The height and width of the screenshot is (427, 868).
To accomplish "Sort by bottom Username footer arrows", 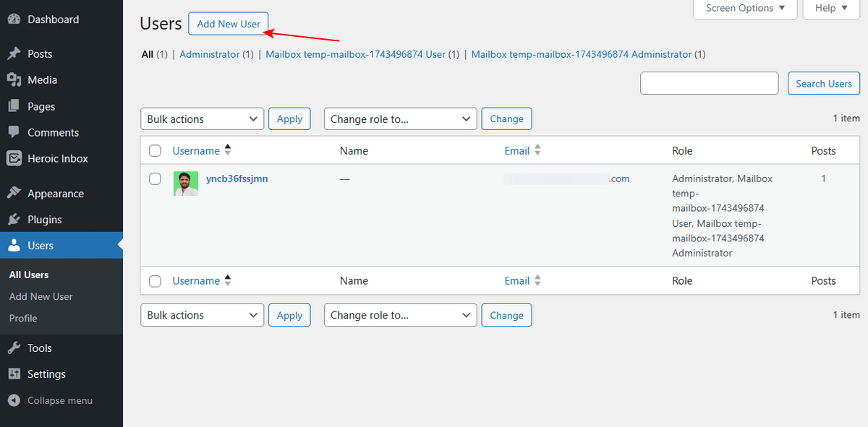I will [x=228, y=280].
